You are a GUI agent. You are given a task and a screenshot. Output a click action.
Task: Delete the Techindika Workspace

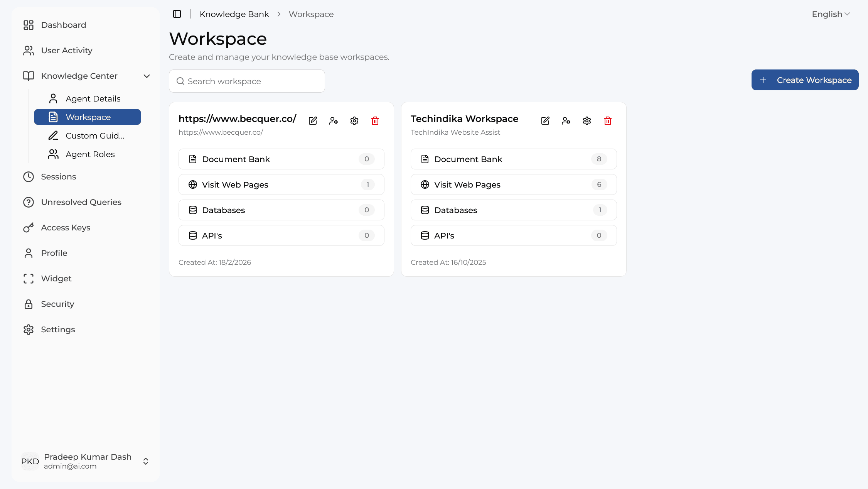pyautogui.click(x=608, y=121)
